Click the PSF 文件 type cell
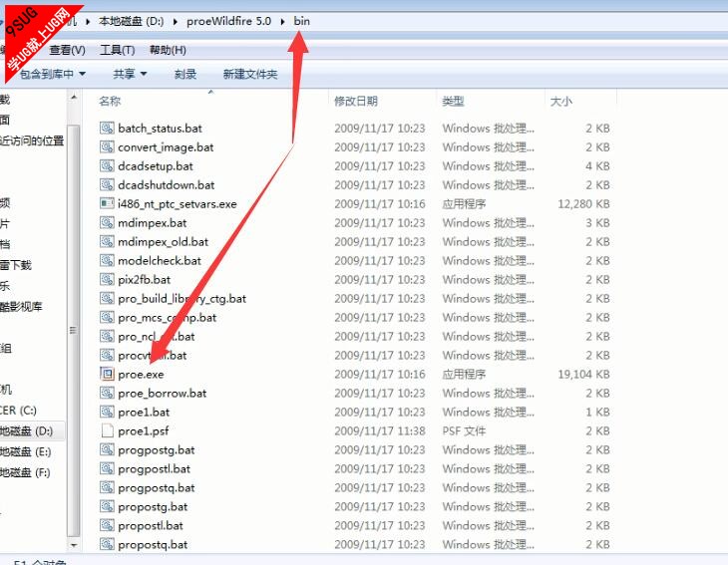The width and height of the screenshot is (728, 565). pos(464,430)
